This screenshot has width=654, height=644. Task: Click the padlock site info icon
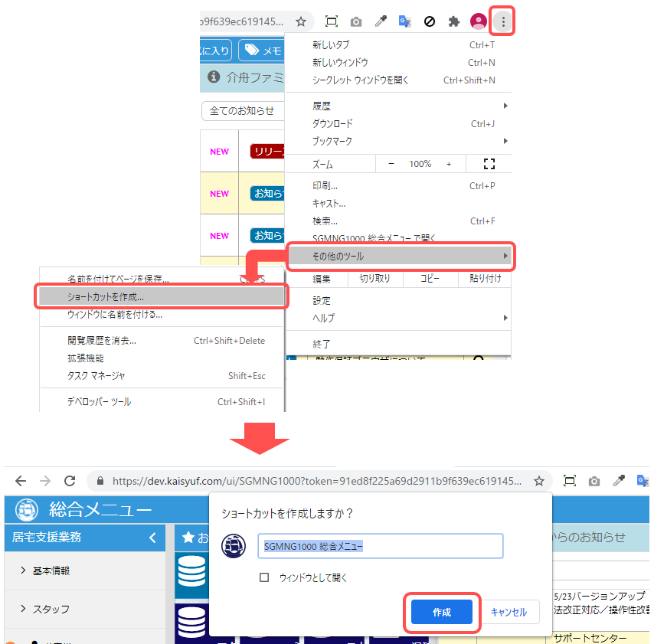tap(100, 481)
